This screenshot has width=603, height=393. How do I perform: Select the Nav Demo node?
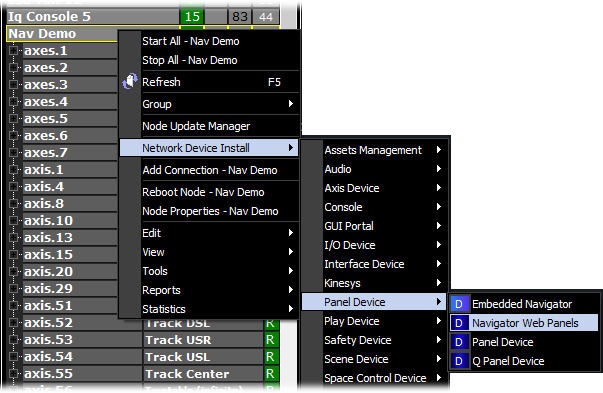point(62,33)
